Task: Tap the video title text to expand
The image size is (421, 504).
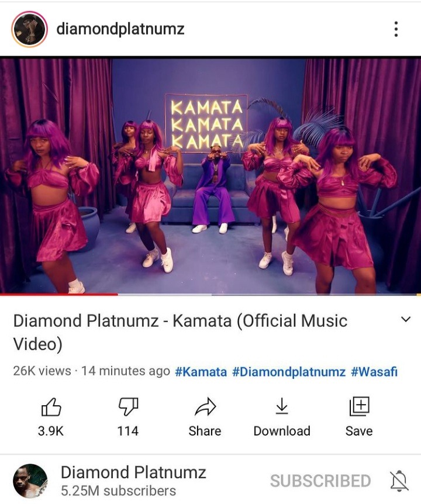Action: tap(180, 332)
